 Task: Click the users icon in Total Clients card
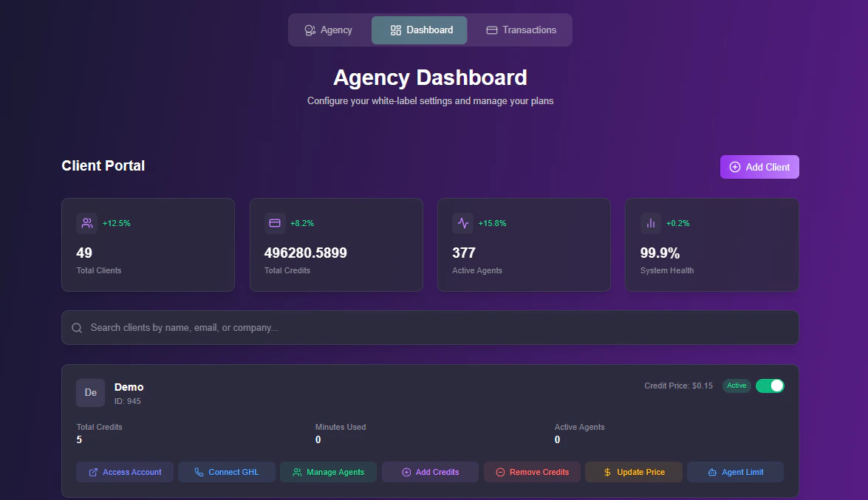pyautogui.click(x=87, y=223)
